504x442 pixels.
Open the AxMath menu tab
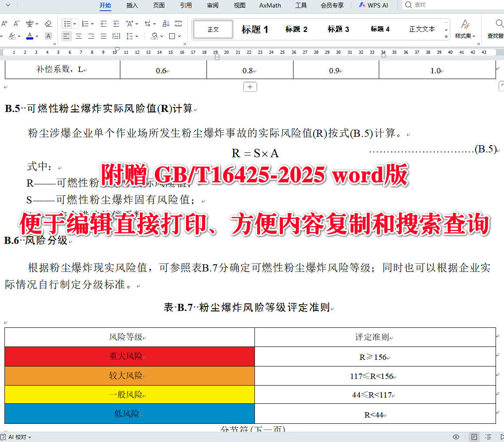[x=270, y=5]
